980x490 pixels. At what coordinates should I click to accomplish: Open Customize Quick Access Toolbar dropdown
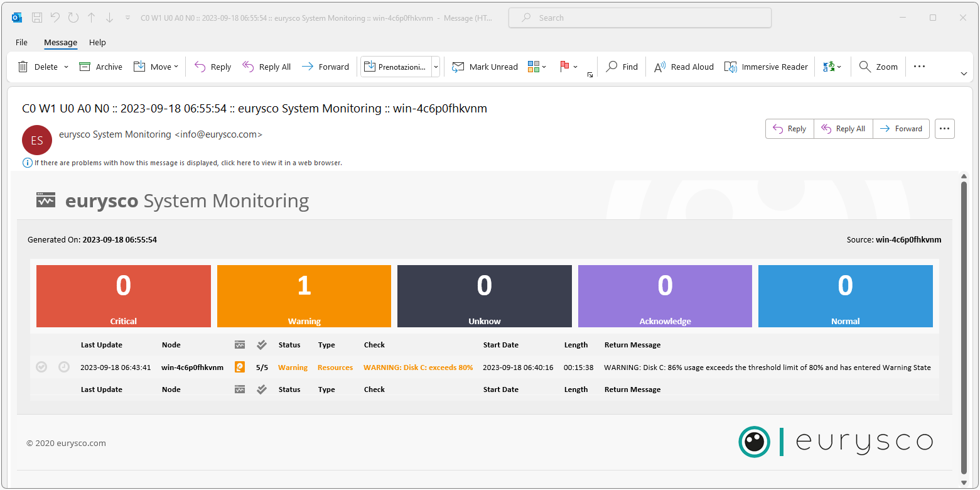128,18
